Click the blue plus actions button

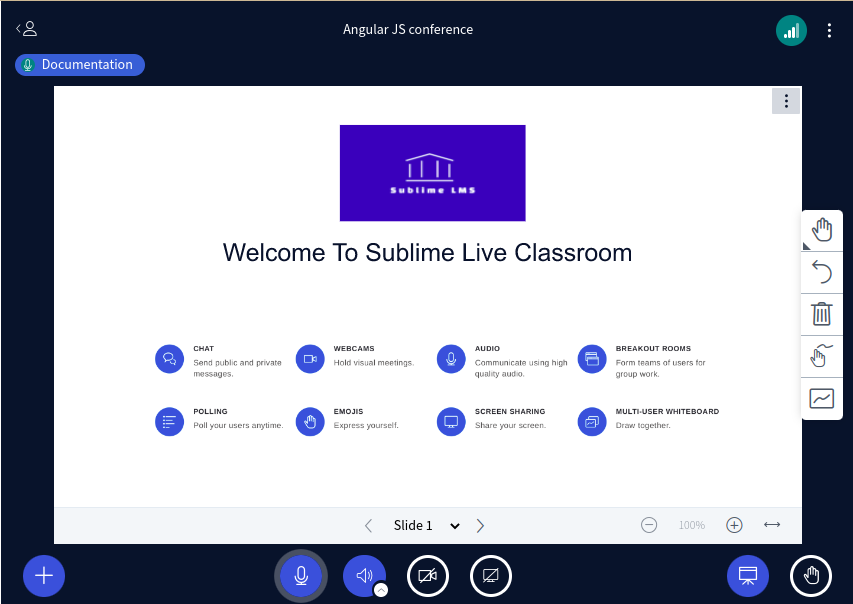(44, 576)
